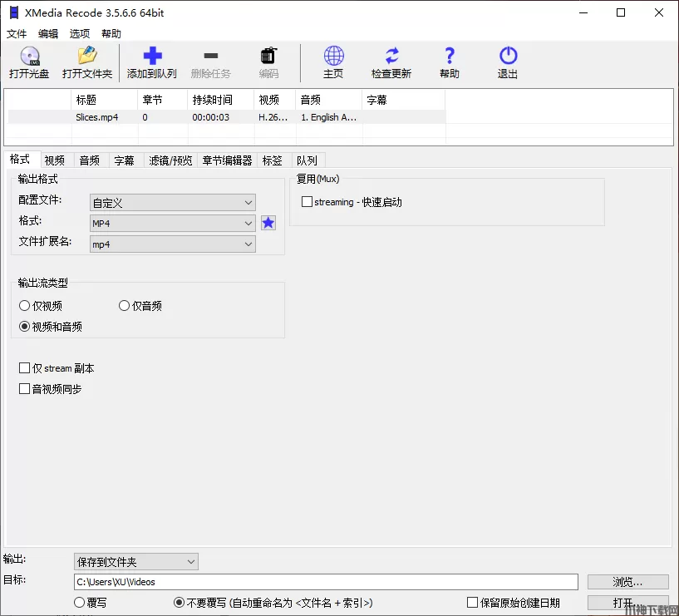Expand the 配置文件 dropdown
This screenshot has height=616, width=679.
tap(172, 202)
